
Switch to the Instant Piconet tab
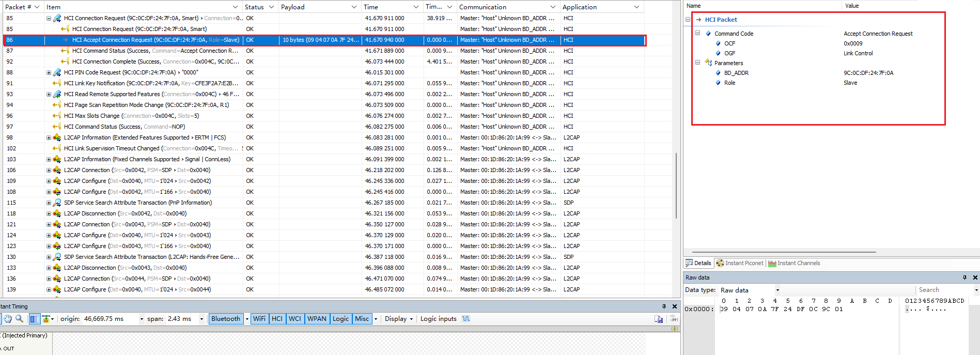(739, 263)
